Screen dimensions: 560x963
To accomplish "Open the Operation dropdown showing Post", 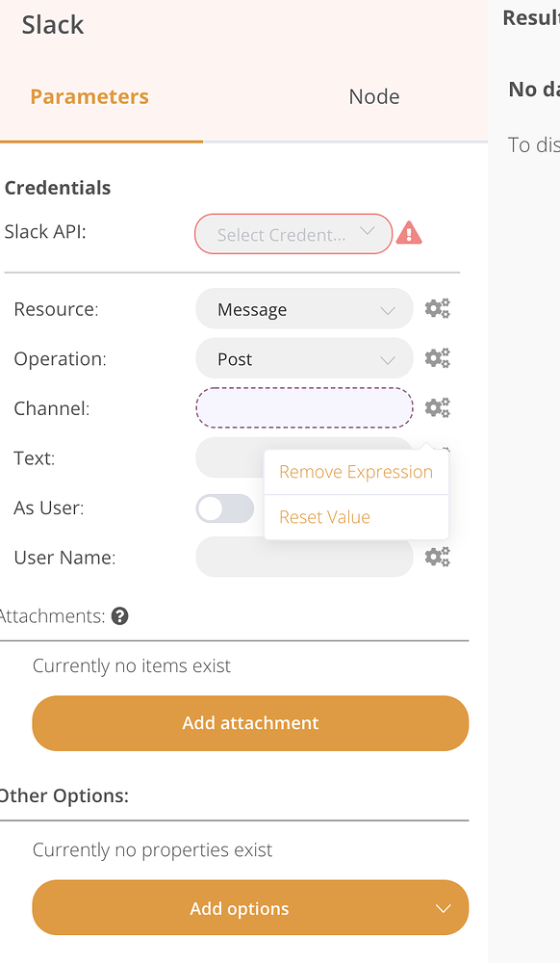I will [304, 357].
